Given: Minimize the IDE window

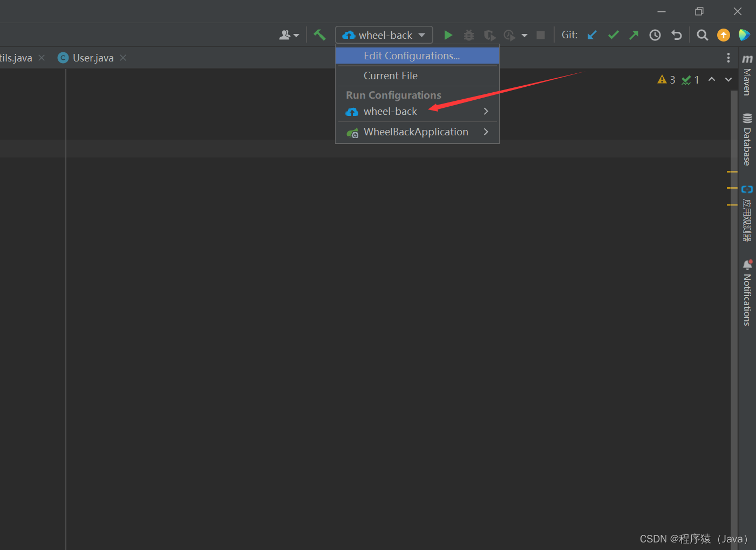Looking at the screenshot, I should [x=662, y=11].
